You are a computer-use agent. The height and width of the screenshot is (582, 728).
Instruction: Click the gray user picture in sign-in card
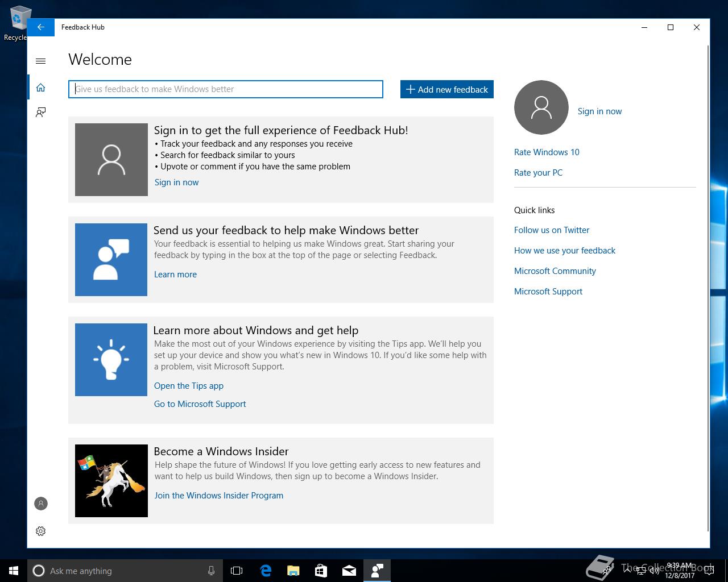click(111, 160)
